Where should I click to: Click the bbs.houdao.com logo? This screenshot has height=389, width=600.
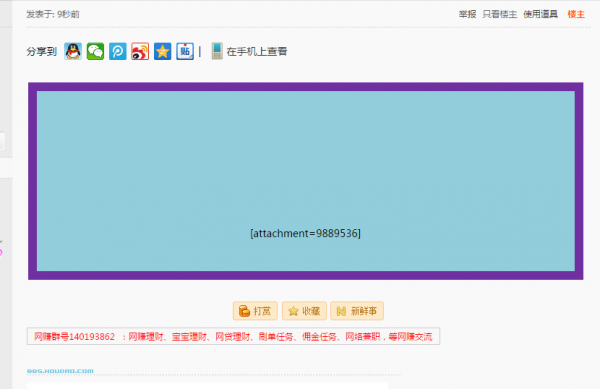60,371
